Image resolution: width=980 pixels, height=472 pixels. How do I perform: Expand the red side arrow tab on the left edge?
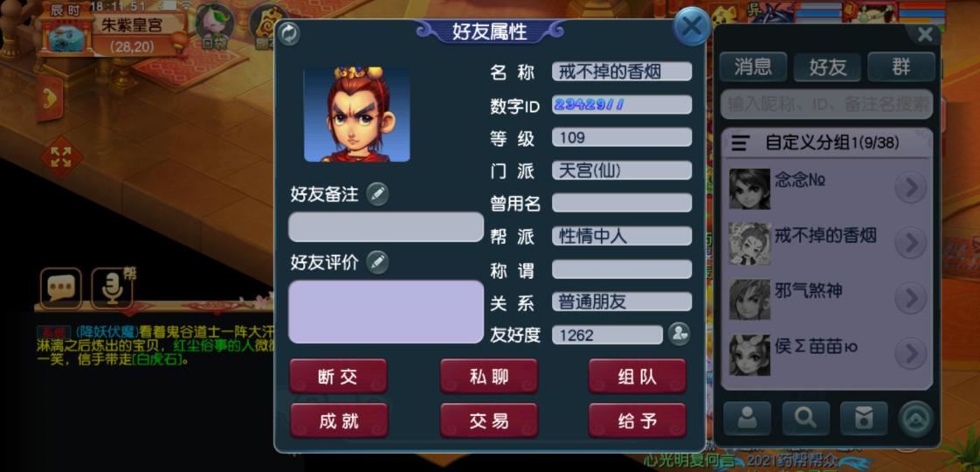pyautogui.click(x=50, y=98)
